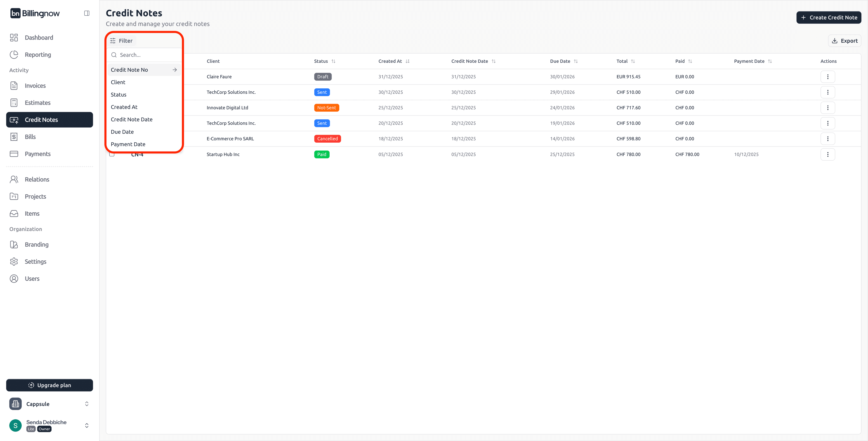The width and height of the screenshot is (868, 441).
Task: Open Bills section icon
Action: click(14, 137)
